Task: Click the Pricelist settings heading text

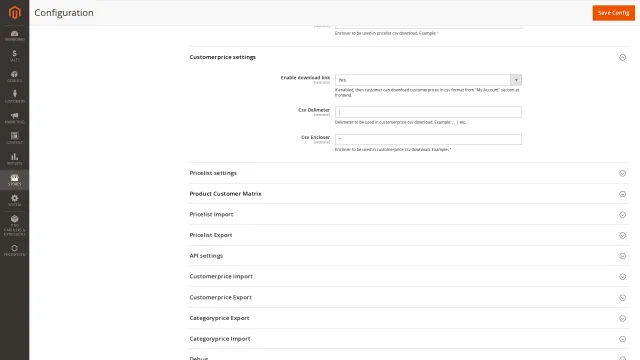Action: coord(213,173)
